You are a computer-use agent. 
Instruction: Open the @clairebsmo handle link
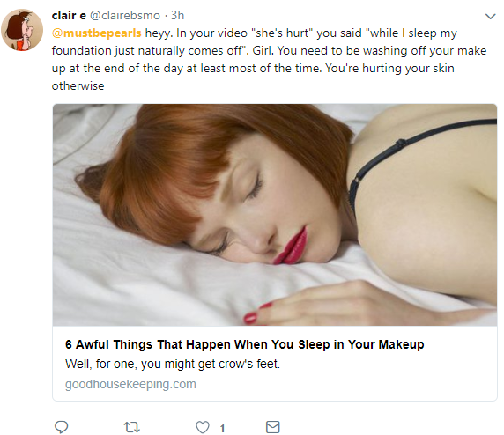click(125, 16)
